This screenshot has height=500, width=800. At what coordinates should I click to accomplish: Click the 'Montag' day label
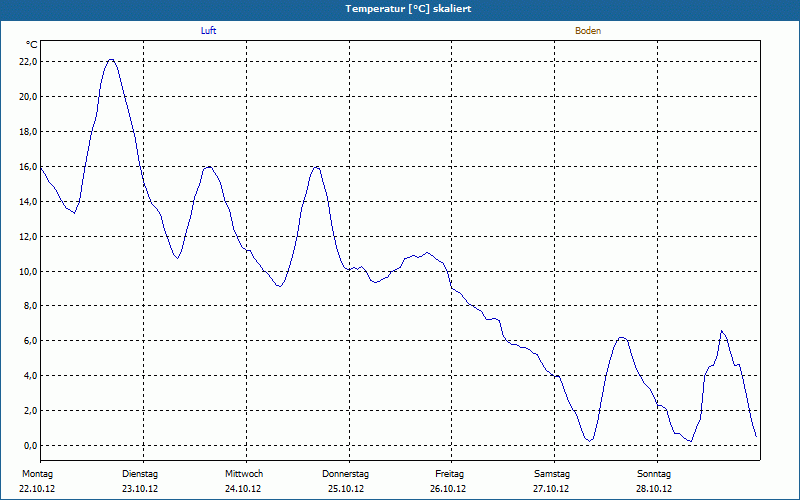37,474
